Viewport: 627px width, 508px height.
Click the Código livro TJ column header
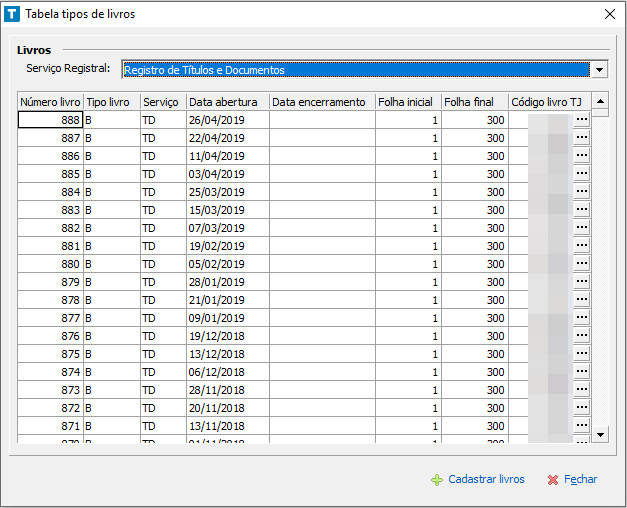[x=546, y=102]
